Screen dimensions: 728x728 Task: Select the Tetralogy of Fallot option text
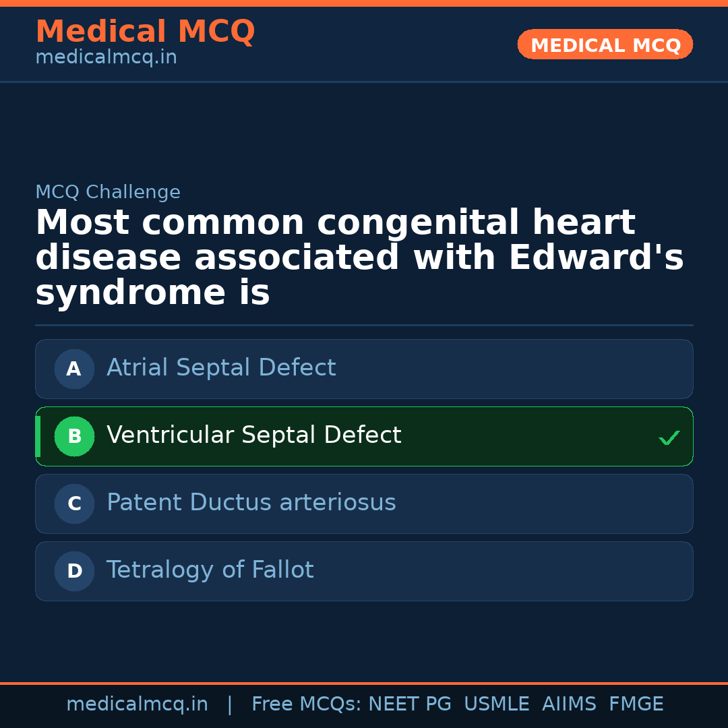tap(210, 570)
